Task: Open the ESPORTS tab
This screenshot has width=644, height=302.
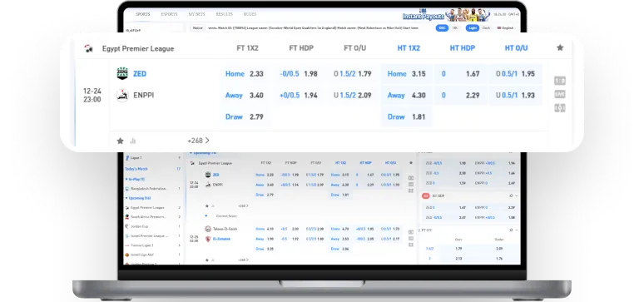Action: pos(169,14)
